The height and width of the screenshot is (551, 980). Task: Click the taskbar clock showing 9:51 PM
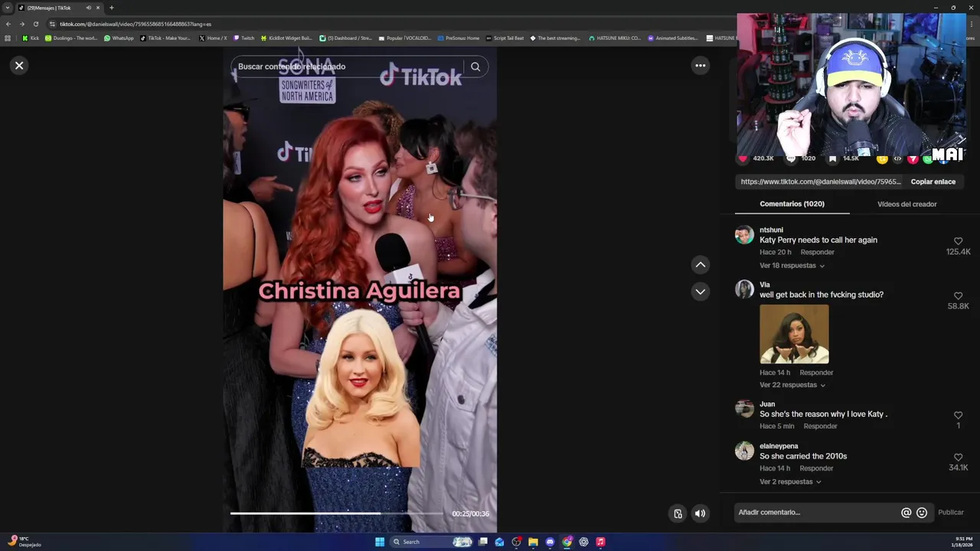click(962, 541)
